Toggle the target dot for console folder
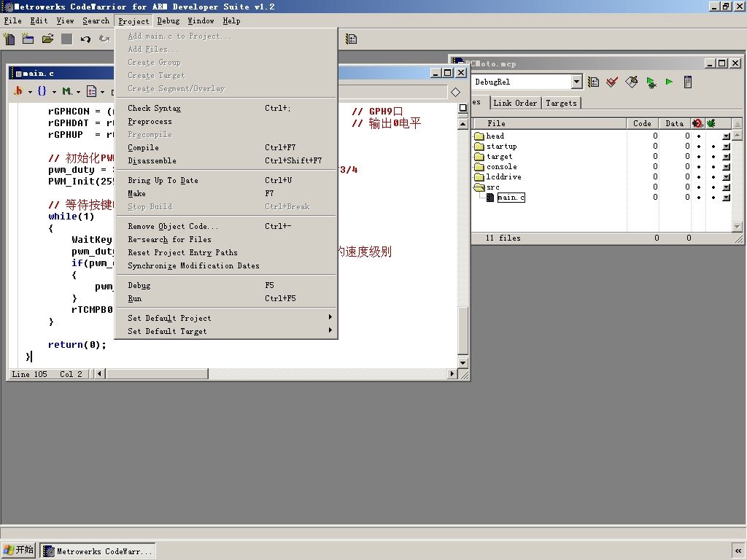747x560 pixels. [x=699, y=167]
